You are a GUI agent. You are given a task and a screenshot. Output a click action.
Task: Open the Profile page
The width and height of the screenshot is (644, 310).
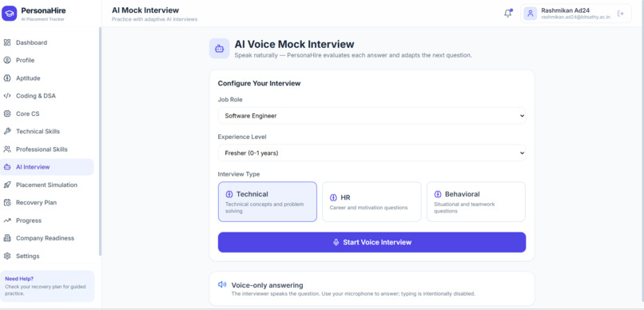[x=47, y=61]
